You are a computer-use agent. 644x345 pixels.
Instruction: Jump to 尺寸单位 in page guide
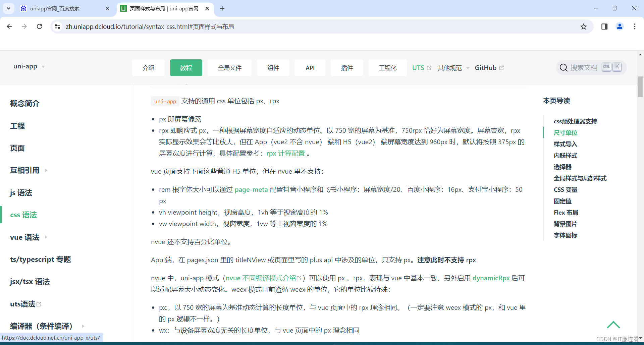tap(566, 133)
